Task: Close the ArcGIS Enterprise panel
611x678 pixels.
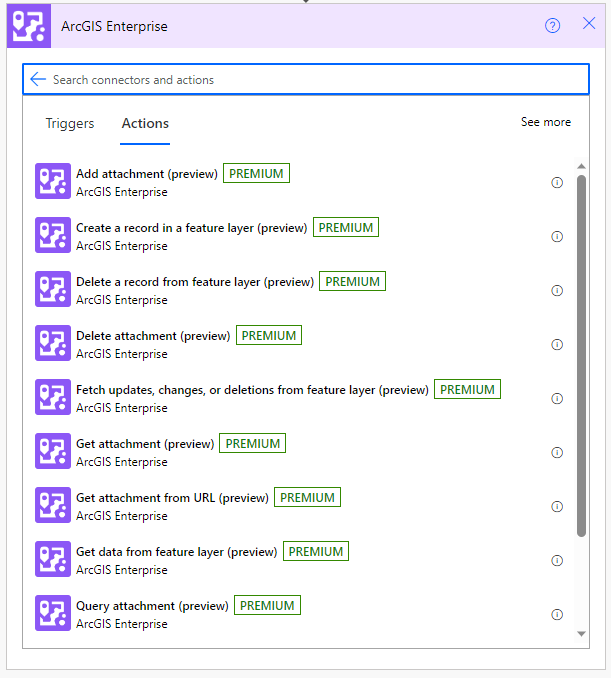Action: 589,23
